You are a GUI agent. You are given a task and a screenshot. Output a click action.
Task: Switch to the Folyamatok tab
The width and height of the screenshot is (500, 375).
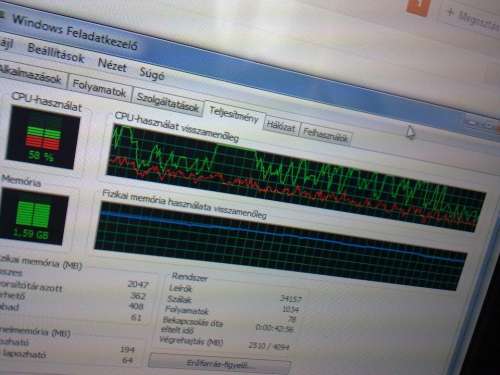99,88
